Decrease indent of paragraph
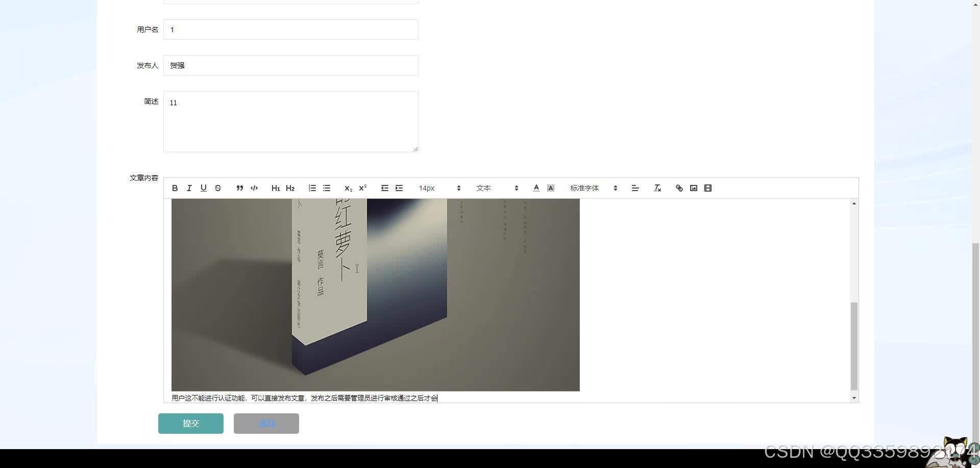This screenshot has width=980, height=468. point(385,188)
